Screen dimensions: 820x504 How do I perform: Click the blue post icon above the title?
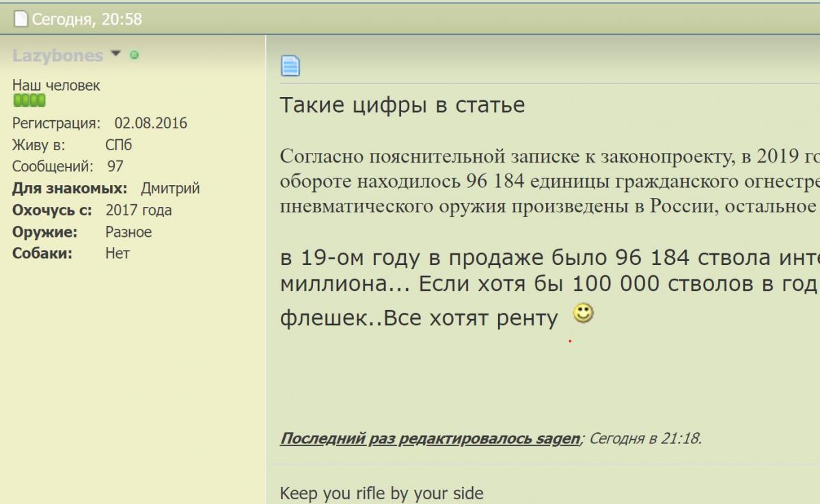tap(290, 66)
